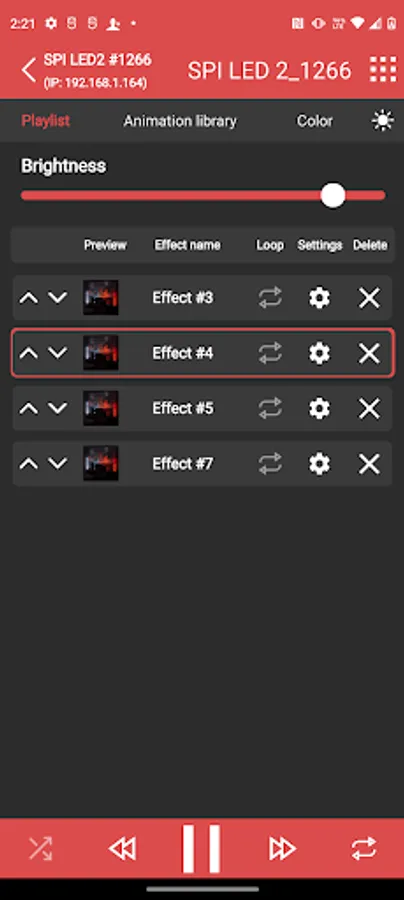Toggle playlist repeat in bottom bar

(x=364, y=848)
